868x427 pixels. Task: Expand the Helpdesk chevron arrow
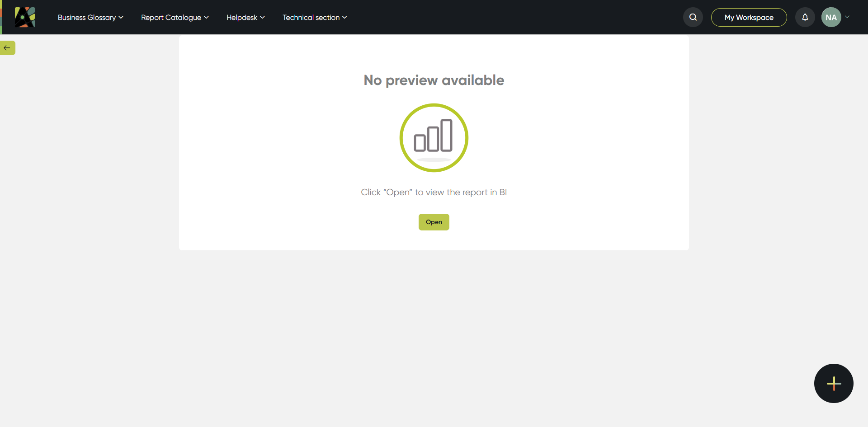pos(262,18)
